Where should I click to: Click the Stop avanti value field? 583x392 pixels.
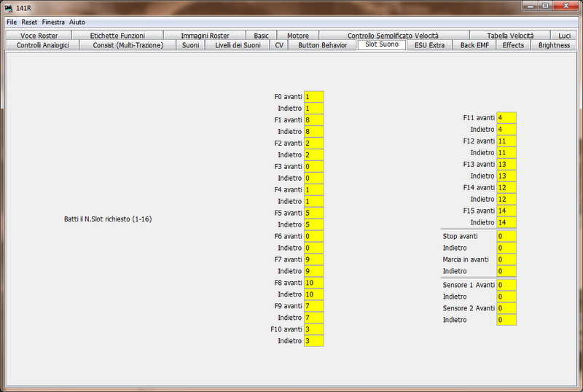[x=506, y=237]
